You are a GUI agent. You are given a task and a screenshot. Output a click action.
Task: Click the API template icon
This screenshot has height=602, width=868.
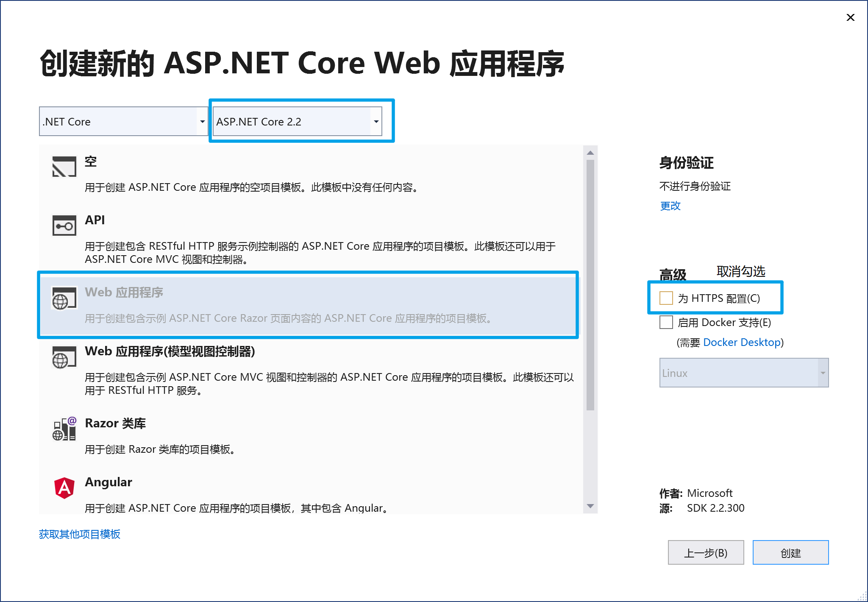[x=64, y=225]
